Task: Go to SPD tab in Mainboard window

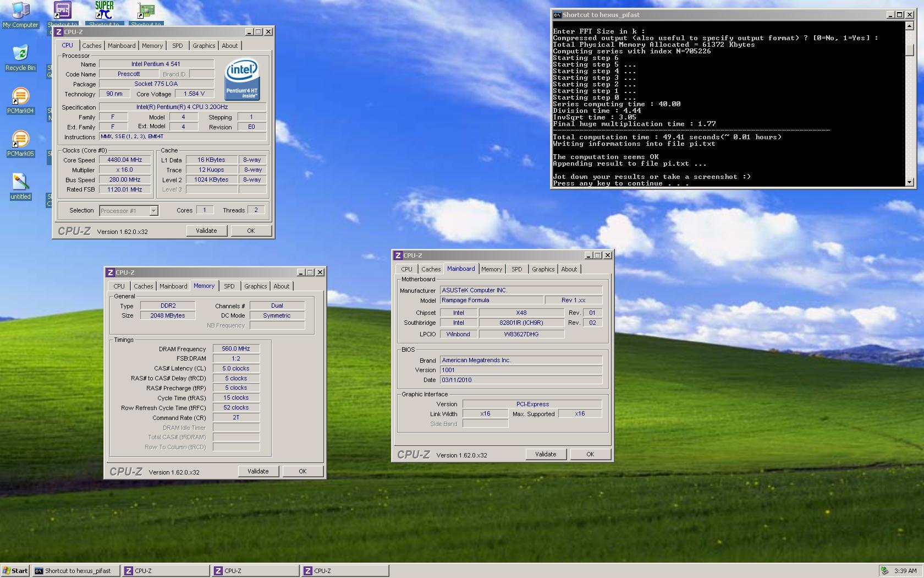Action: [x=517, y=269]
